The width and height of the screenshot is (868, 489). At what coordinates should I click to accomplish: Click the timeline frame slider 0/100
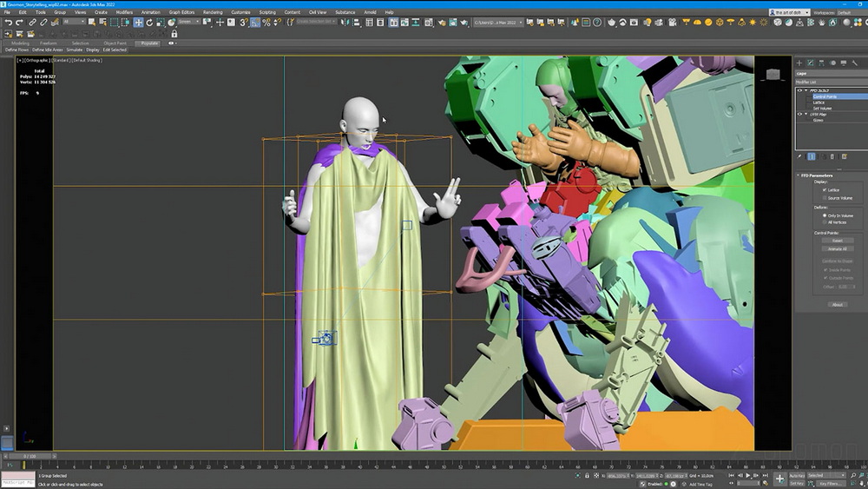[30, 456]
